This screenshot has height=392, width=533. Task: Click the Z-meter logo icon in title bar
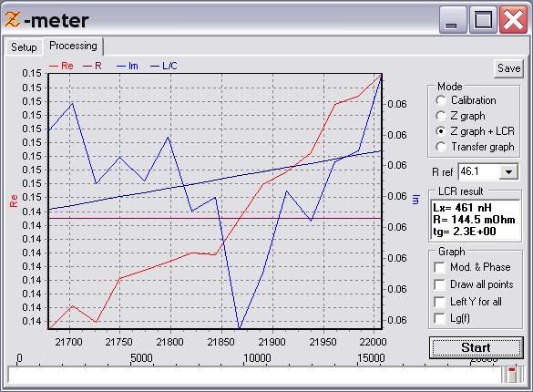(12, 19)
